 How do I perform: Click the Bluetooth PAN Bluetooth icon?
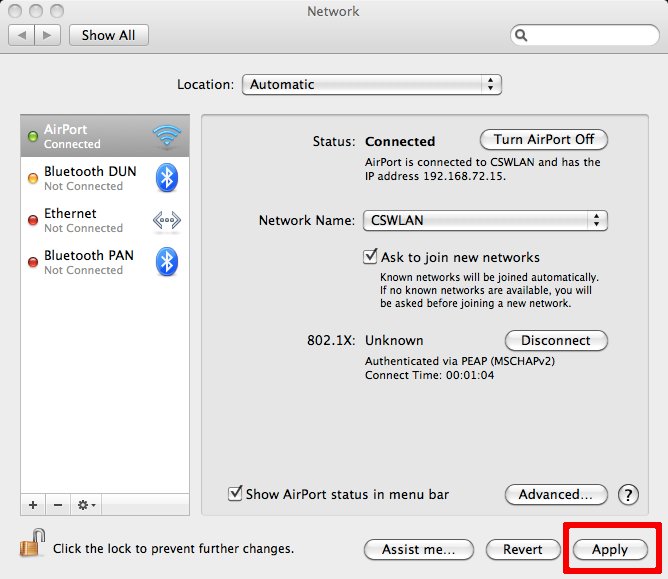pyautogui.click(x=167, y=262)
